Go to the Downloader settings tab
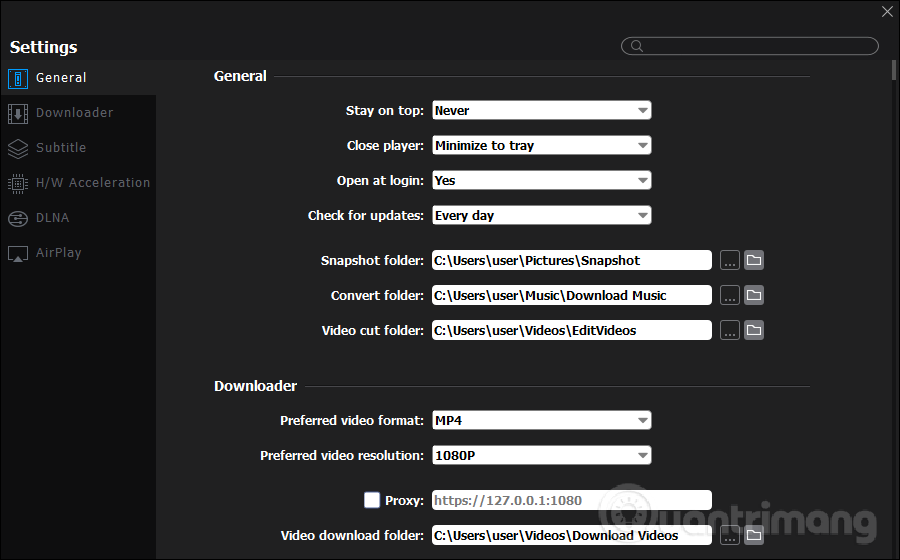 (78, 113)
